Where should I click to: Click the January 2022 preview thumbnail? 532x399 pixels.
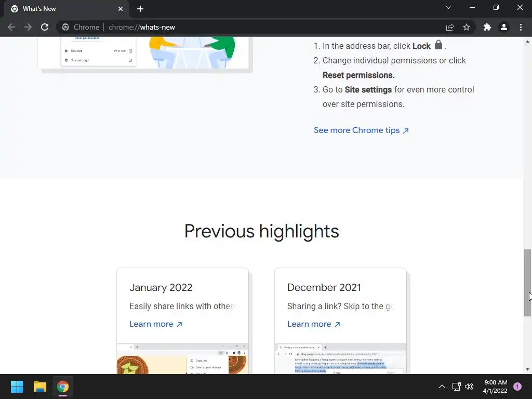[182, 358]
